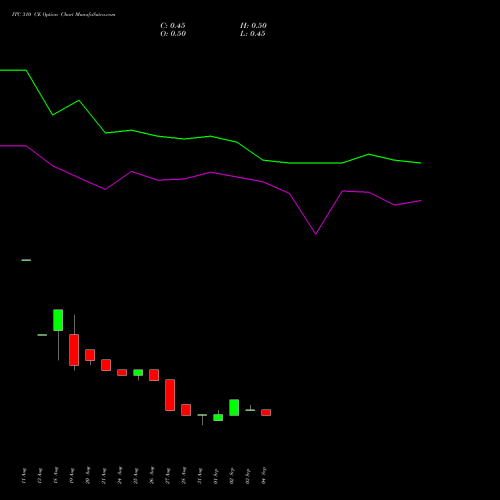Click the large red candle above 19 Aug

pos(74,350)
